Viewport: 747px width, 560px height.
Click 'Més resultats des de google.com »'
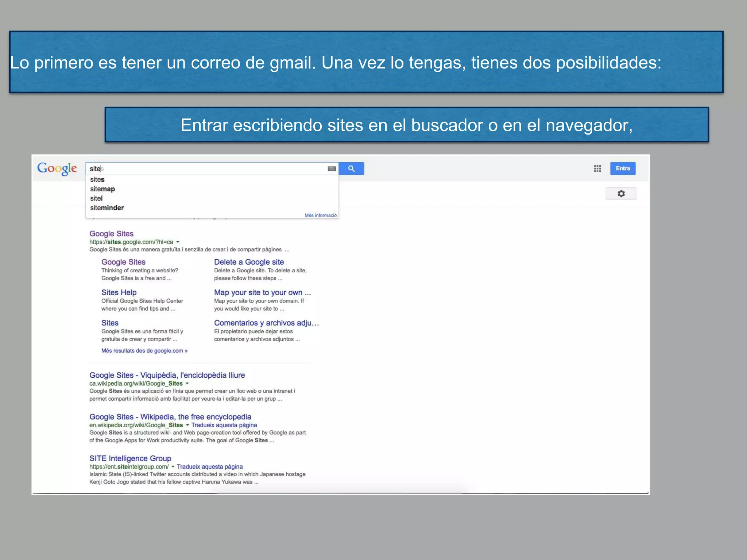[x=144, y=351]
